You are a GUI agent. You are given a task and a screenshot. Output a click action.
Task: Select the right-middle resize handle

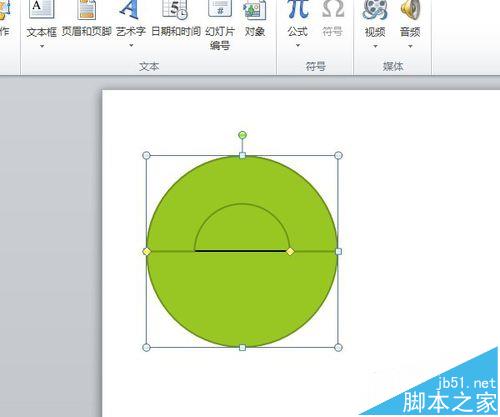pyautogui.click(x=338, y=251)
